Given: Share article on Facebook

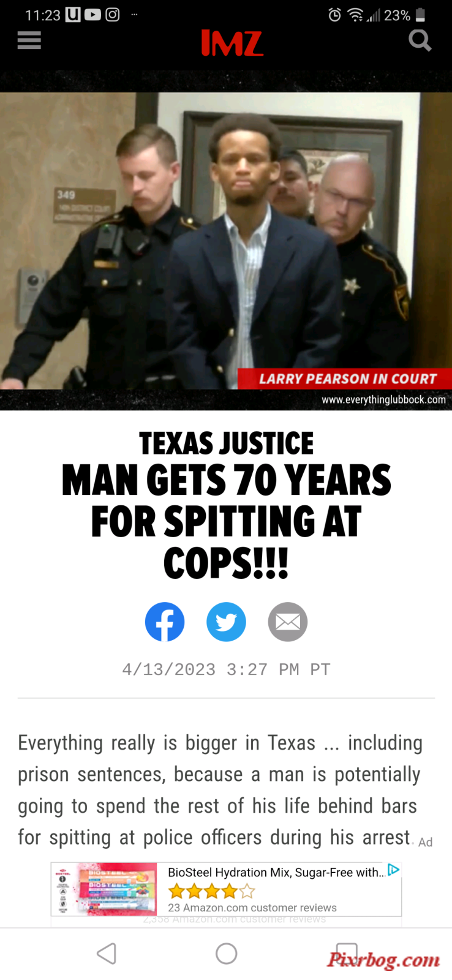Looking at the screenshot, I should [x=165, y=622].
